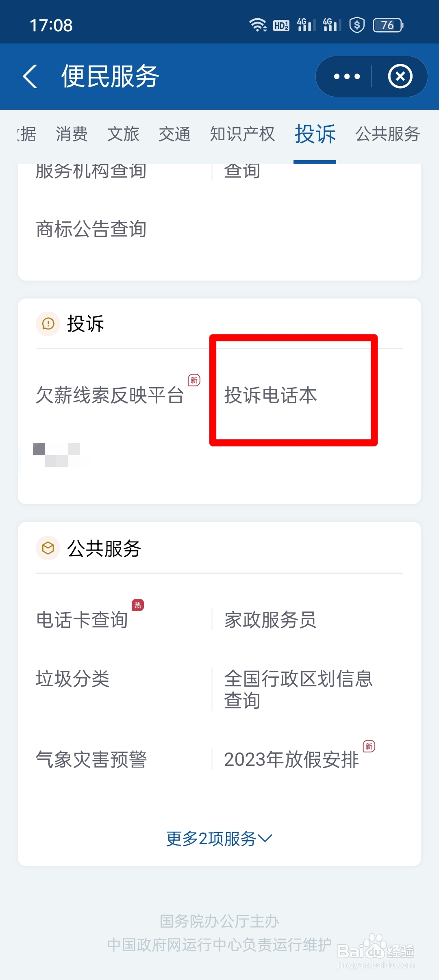The height and width of the screenshot is (980, 439).
Task: Close the mini program with X icon
Action: [x=400, y=76]
